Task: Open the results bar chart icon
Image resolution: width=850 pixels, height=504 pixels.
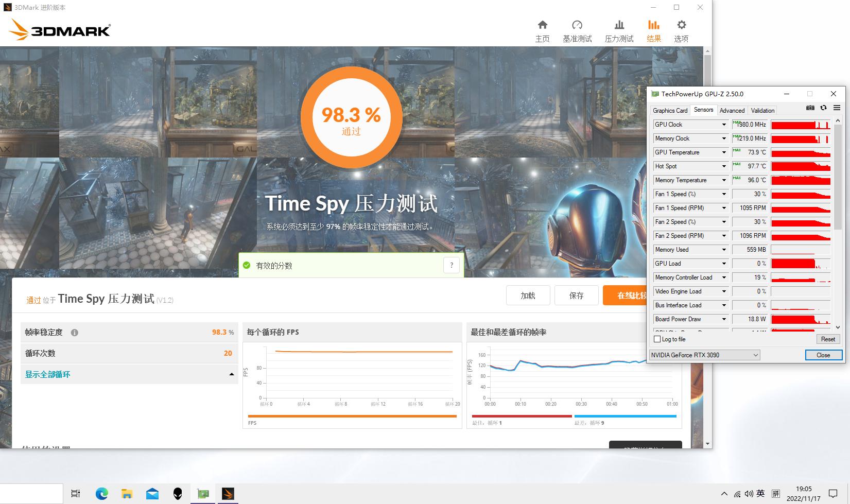Action: tap(654, 25)
